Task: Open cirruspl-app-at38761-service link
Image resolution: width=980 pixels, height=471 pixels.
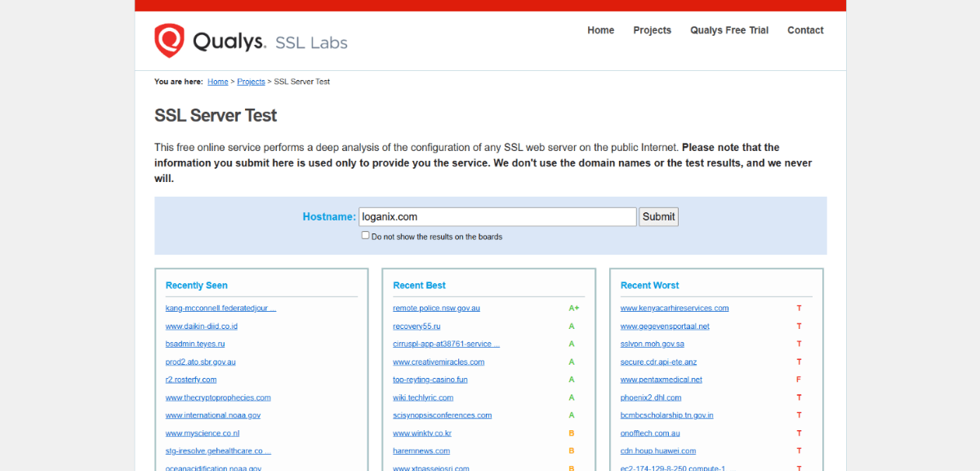Action: [x=446, y=344]
